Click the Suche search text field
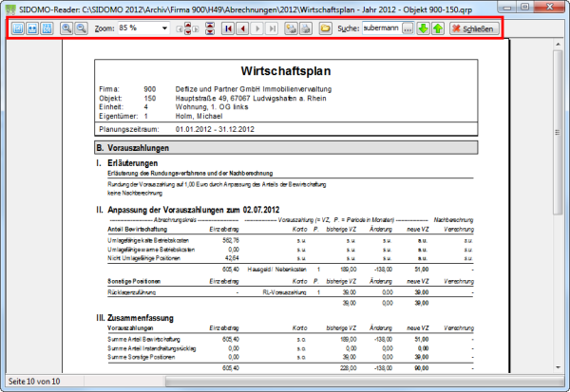Screen dimensions: 570x392 point(382,28)
